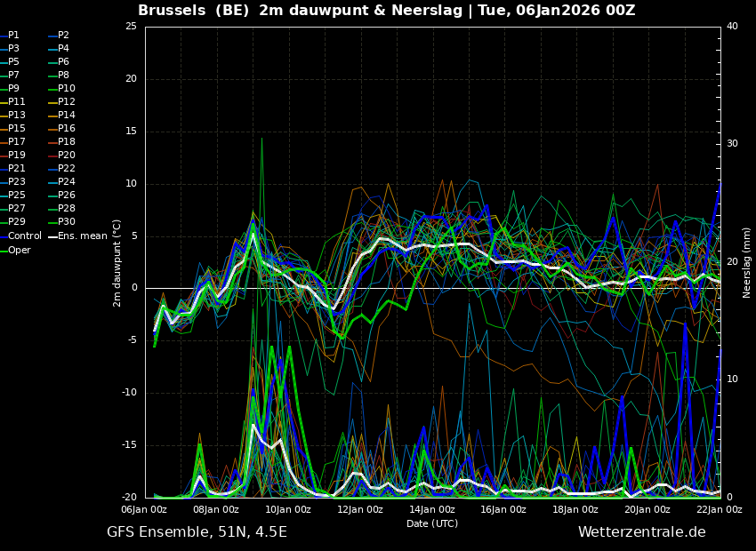Click the Control legend entry

click(25, 236)
